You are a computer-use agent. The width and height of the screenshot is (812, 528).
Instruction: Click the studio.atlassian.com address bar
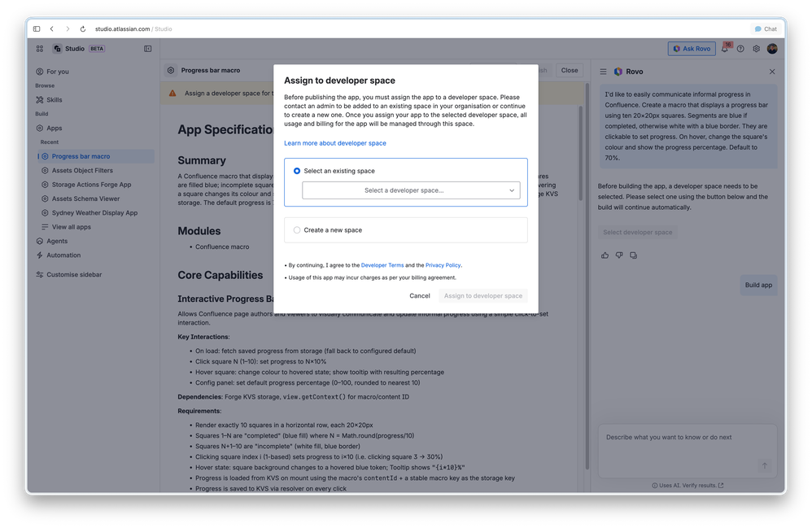(x=133, y=29)
